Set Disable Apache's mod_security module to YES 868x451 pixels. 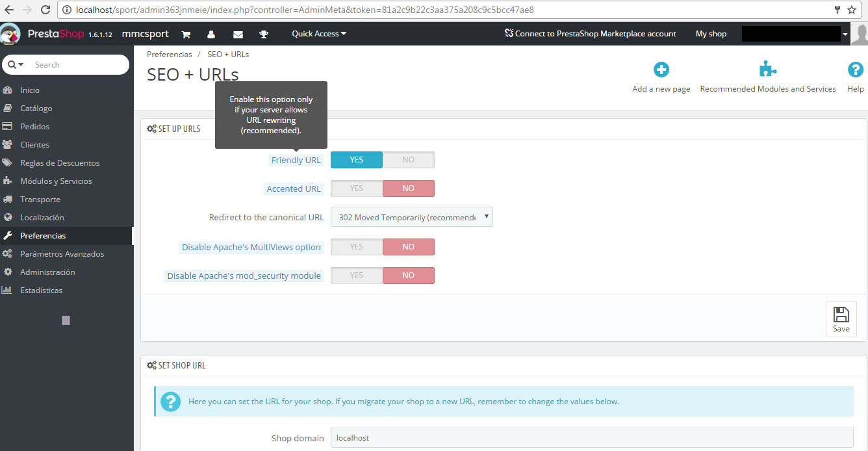[357, 276]
